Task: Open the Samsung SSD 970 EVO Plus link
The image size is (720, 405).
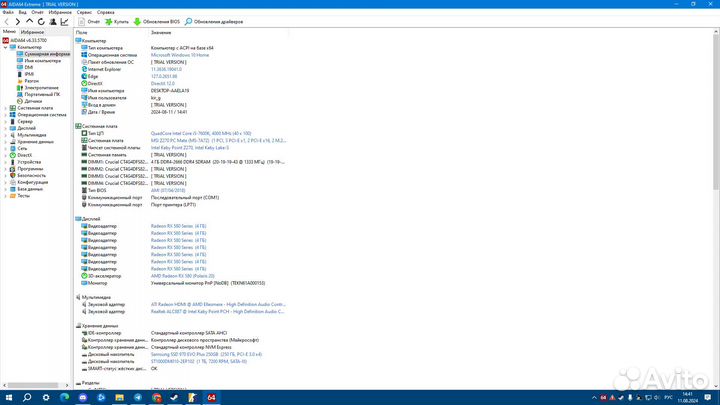Action: [206, 354]
